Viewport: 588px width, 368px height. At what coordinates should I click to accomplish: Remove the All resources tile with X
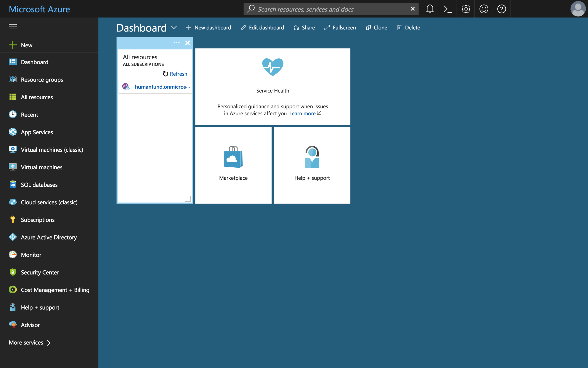187,43
